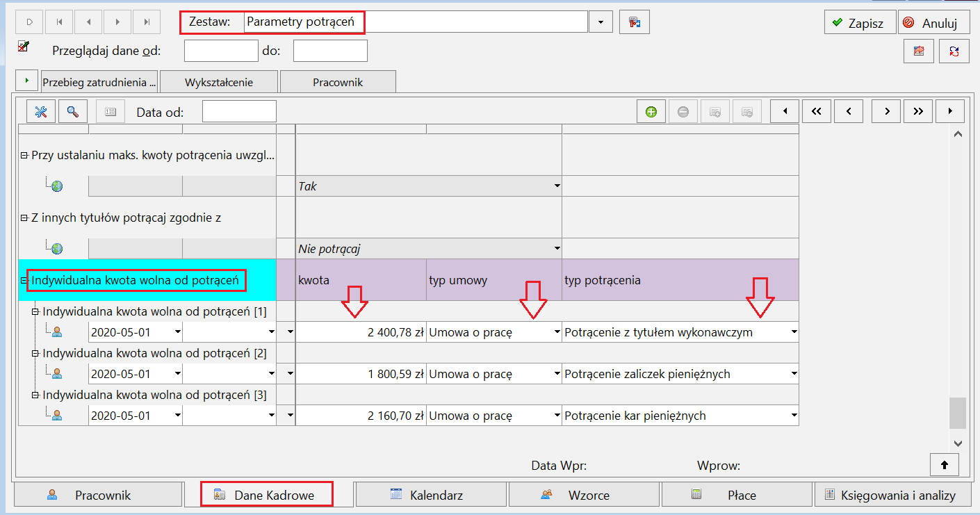The image size is (980, 515).
Task: Click the edit checkbox icon beside Przeglądaj dane
Action: tap(24, 47)
